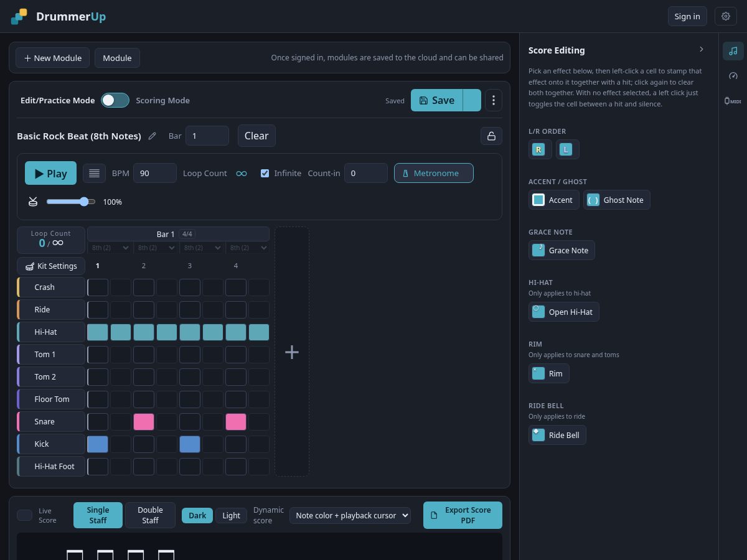Image resolution: width=747 pixels, height=560 pixels.
Task: Open the tempo gauge sidebar panel
Action: coord(733,76)
